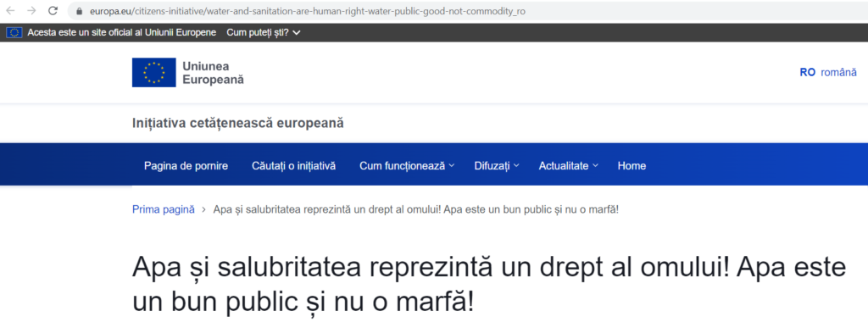Click the padlock site security icon
Screen dimensions: 868x322
tap(79, 11)
